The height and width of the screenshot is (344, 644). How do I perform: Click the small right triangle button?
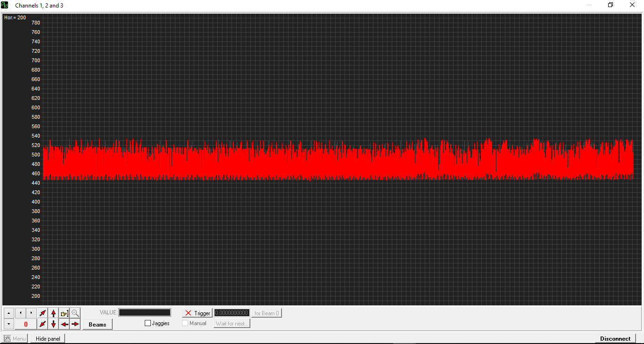(x=31, y=313)
